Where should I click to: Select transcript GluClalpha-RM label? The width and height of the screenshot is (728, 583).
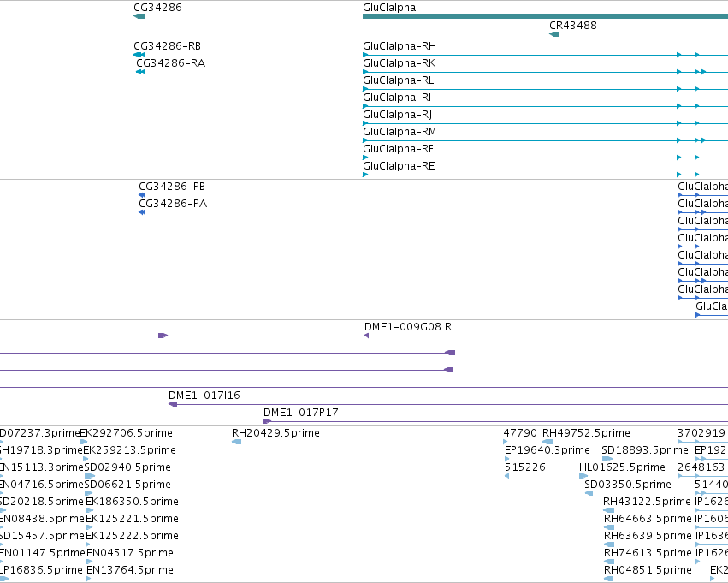[400, 132]
